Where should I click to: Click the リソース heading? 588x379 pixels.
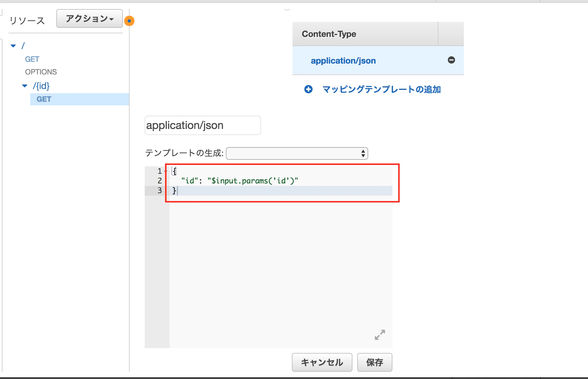pos(27,21)
